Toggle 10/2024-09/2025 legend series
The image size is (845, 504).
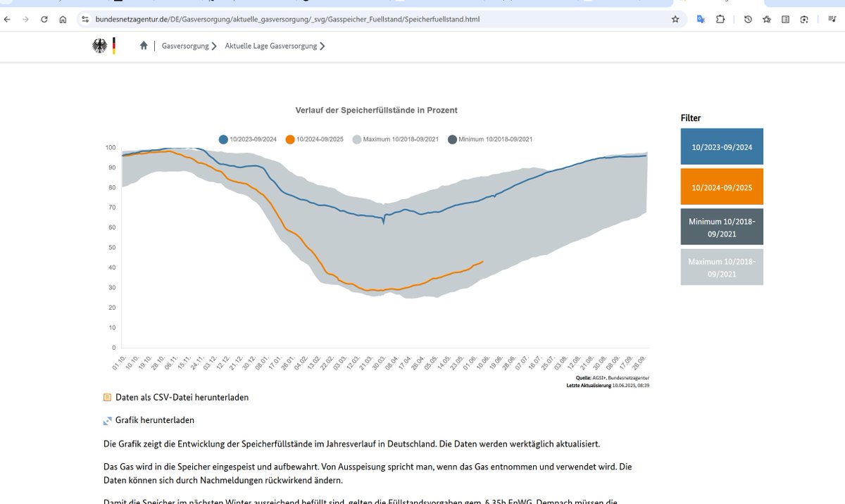click(314, 139)
